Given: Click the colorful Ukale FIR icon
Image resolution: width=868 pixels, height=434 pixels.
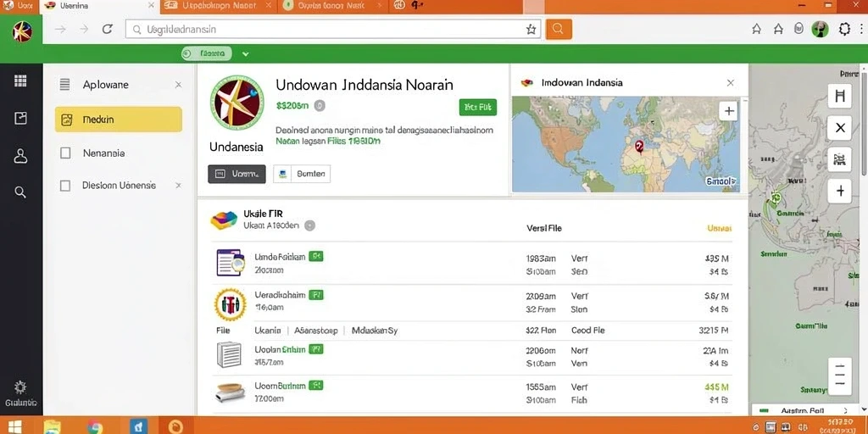Looking at the screenshot, I should coord(224,220).
